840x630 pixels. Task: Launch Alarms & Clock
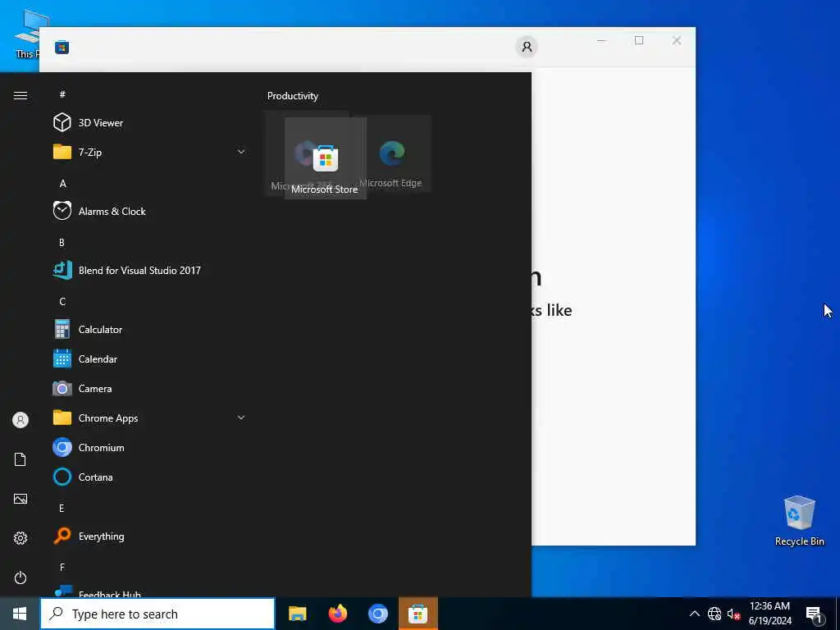150,211
